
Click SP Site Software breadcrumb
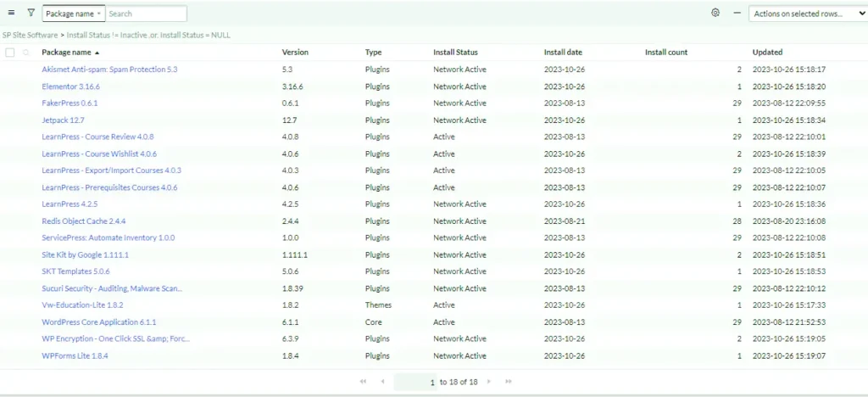(30, 35)
